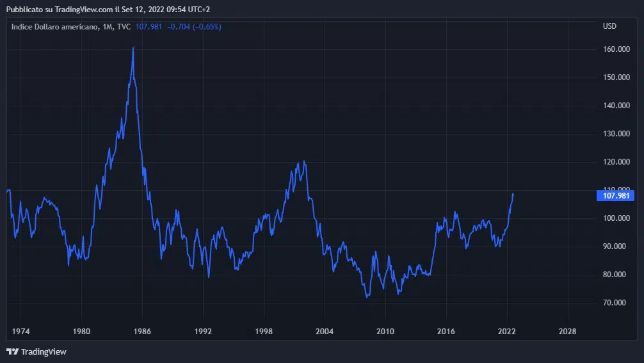Click the 107.981 value in the legend

point(149,27)
